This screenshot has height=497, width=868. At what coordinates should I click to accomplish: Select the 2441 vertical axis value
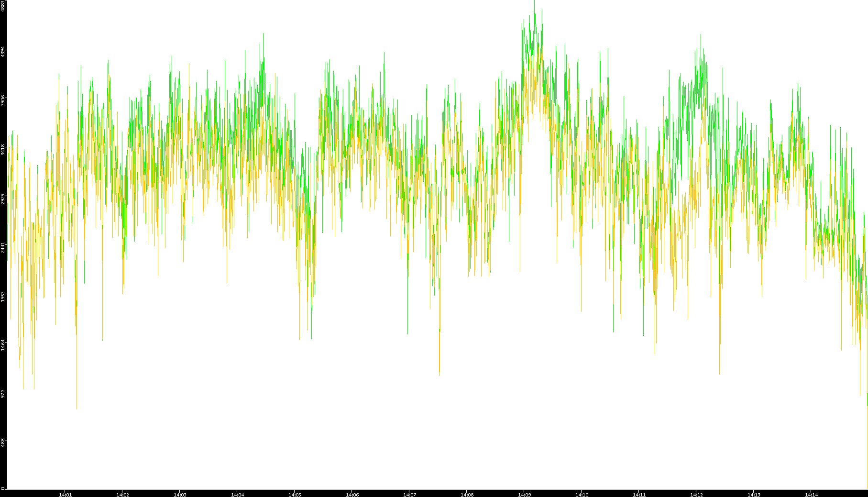click(x=3, y=247)
